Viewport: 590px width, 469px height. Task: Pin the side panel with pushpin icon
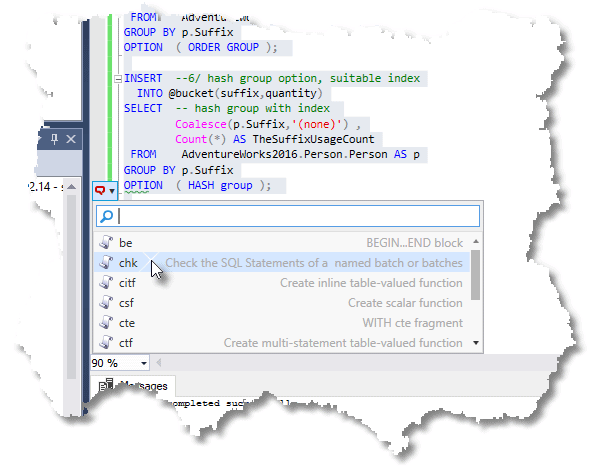[55, 139]
